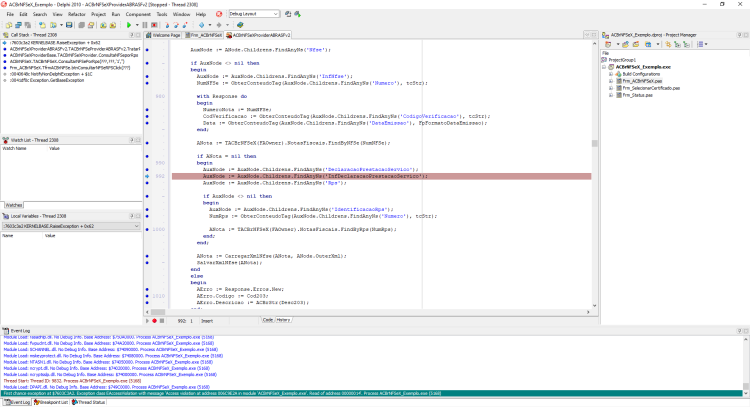The height and width of the screenshot is (407, 750).
Task: Open the Project menu
Action: [99, 14]
